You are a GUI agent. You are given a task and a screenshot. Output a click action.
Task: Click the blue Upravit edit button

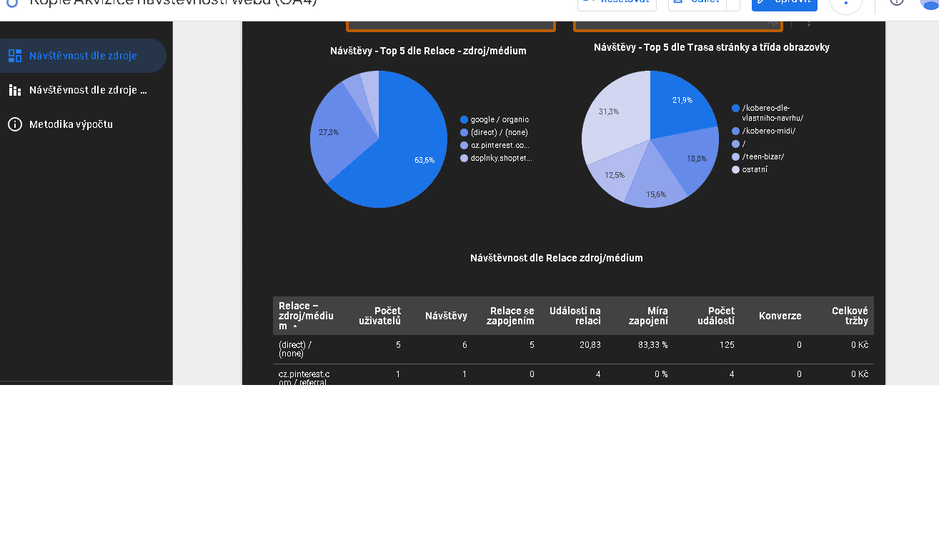click(x=785, y=3)
